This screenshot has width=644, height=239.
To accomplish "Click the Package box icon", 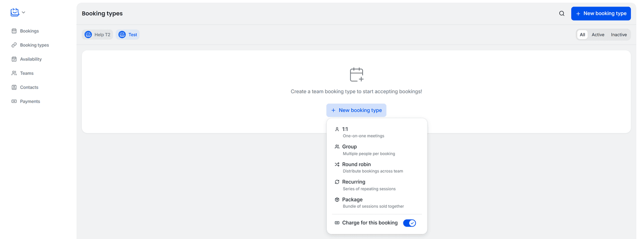I will point(337,200).
